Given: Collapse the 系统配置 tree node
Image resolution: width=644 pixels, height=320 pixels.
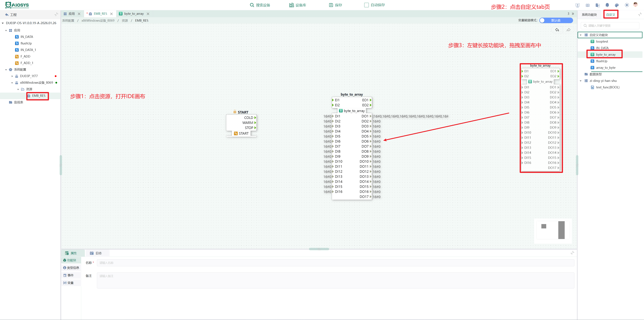Looking at the screenshot, I should click(6, 70).
